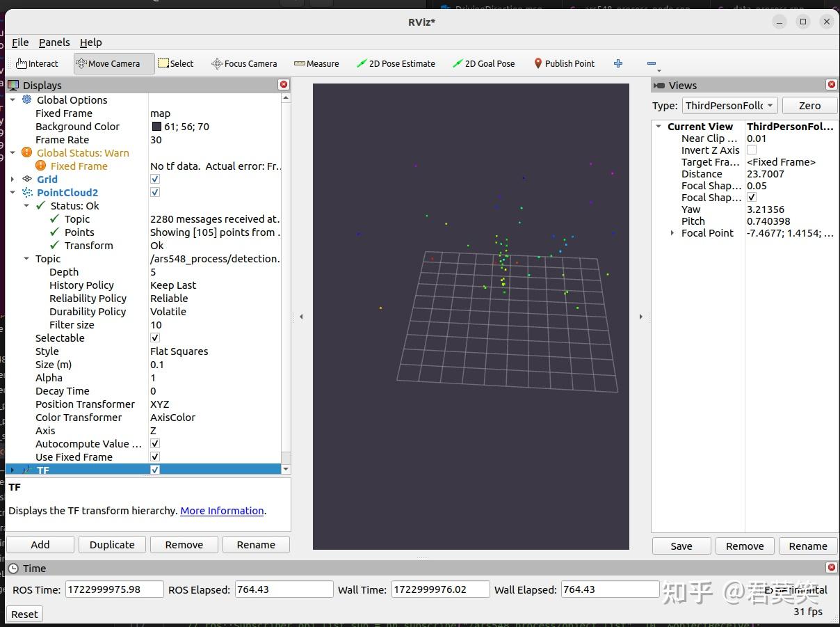Image resolution: width=840 pixels, height=627 pixels.
Task: Pick the Measure tool
Action: pyautogui.click(x=316, y=63)
